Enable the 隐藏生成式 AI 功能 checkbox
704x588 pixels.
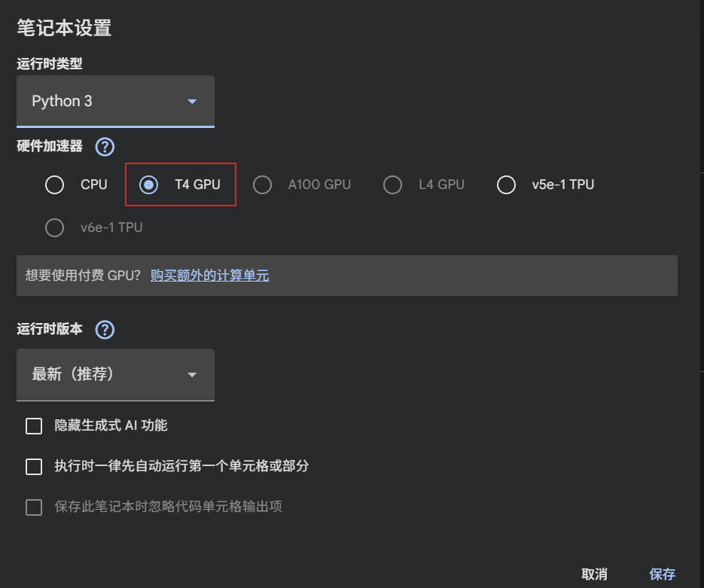tap(34, 426)
